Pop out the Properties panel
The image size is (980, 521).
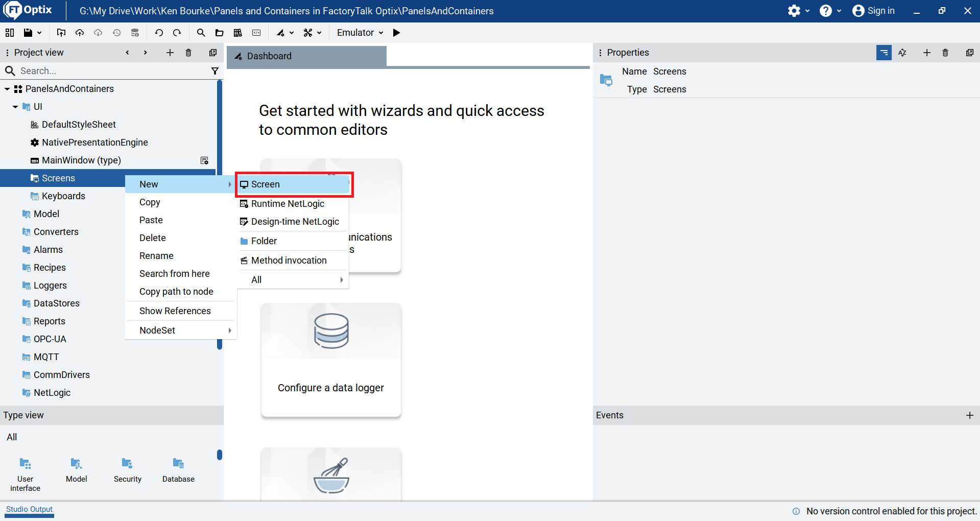click(970, 53)
